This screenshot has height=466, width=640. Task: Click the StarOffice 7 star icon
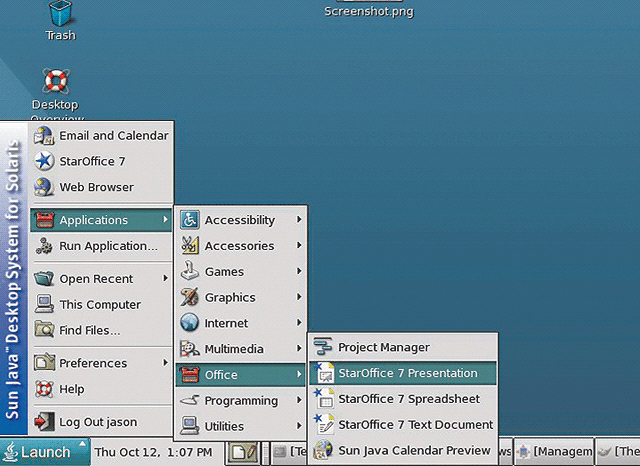44,161
